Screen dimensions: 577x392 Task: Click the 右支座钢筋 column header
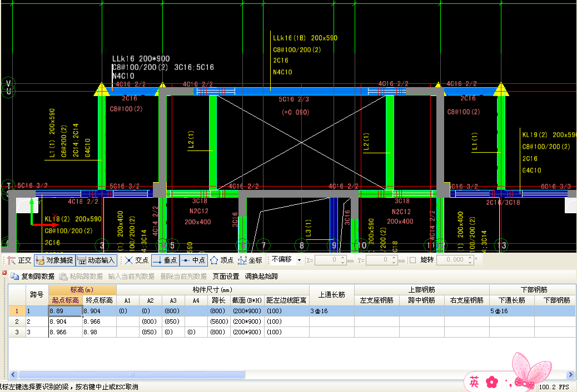466,300
